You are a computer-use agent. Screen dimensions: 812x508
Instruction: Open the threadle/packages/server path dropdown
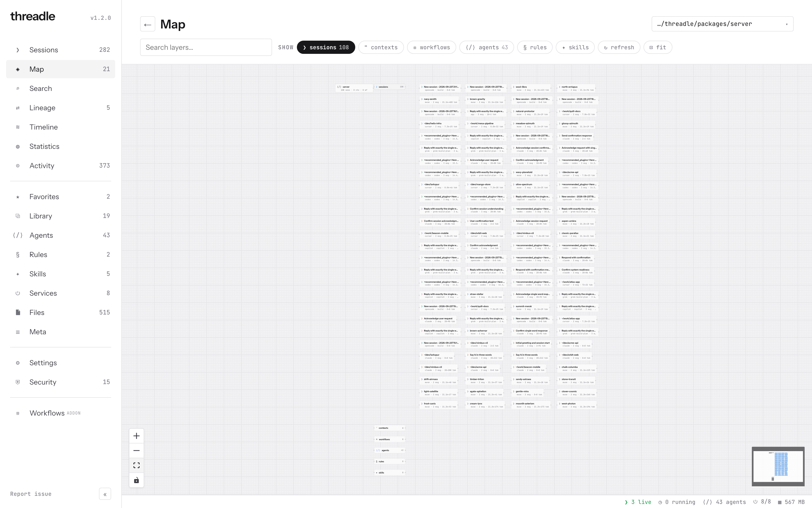(x=722, y=24)
